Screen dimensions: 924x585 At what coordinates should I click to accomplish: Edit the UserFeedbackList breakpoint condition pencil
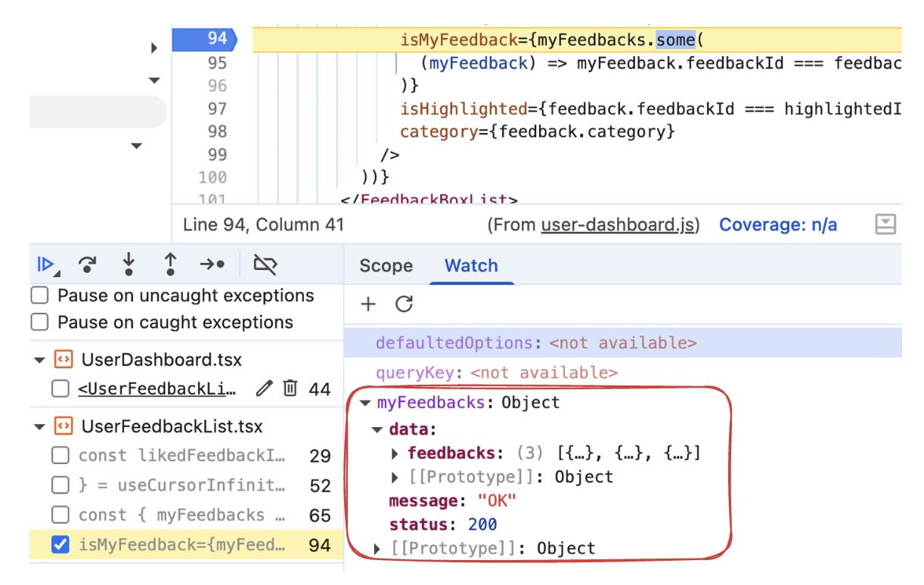[x=264, y=388]
